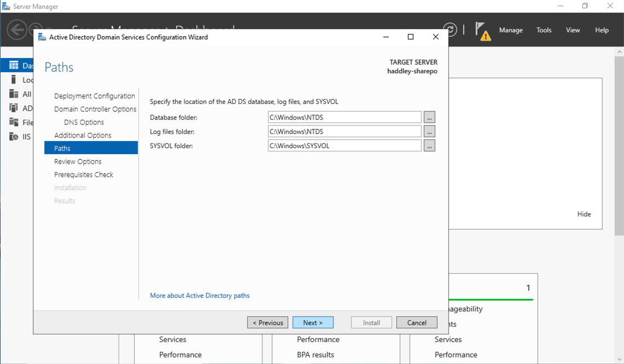Go to Prerequisites Check step

(x=84, y=175)
